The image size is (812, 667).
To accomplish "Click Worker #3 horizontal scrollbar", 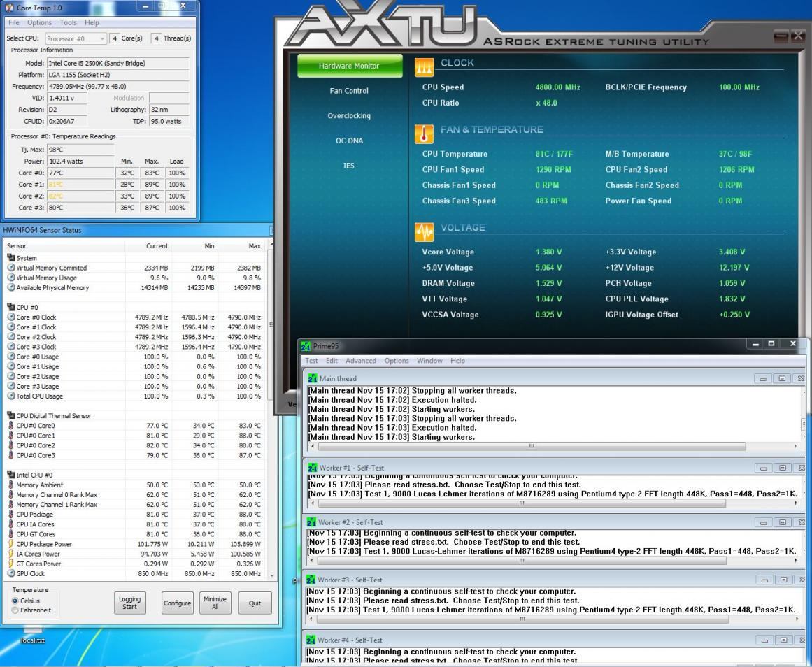I will (x=522, y=619).
